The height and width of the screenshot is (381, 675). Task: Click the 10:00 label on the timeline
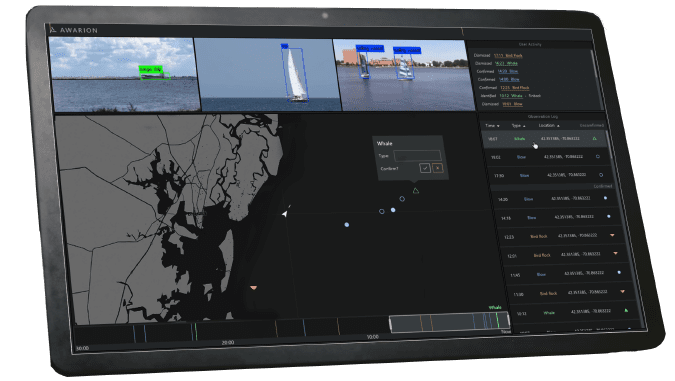372,337
